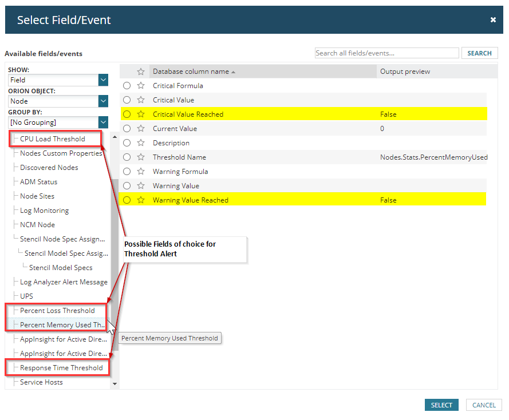Click the search all fields/events input

point(386,53)
